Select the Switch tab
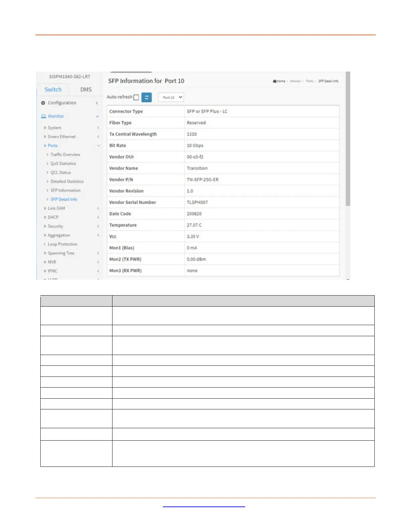The height and width of the screenshot is (532, 411). (53, 90)
